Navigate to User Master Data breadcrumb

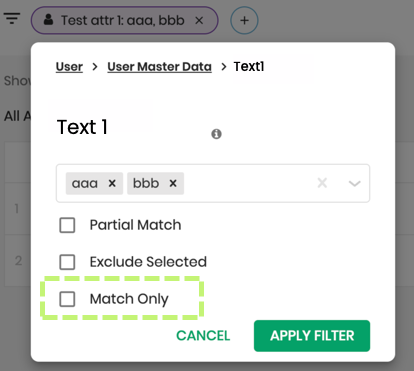159,67
